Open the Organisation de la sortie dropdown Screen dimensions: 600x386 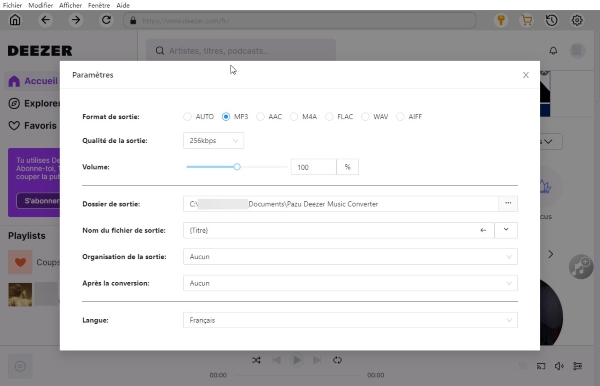coord(350,257)
